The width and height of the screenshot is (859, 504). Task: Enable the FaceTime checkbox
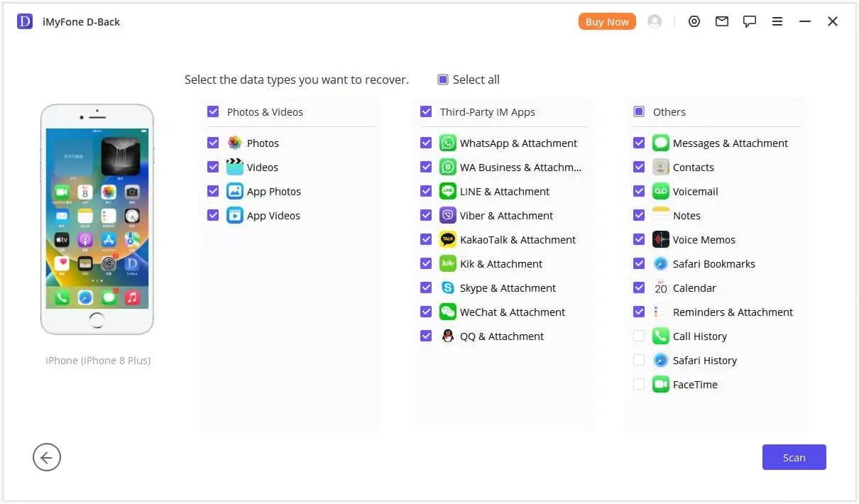(x=639, y=385)
